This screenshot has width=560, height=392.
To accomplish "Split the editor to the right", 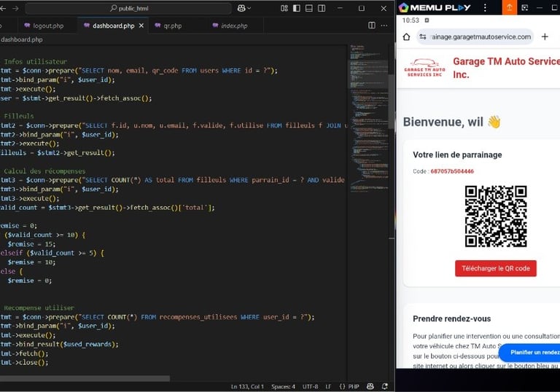I will pos(372,26).
